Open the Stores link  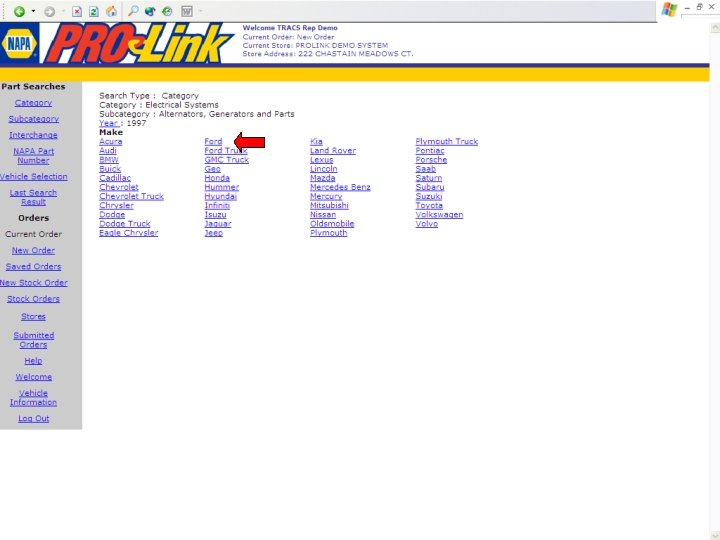33,316
